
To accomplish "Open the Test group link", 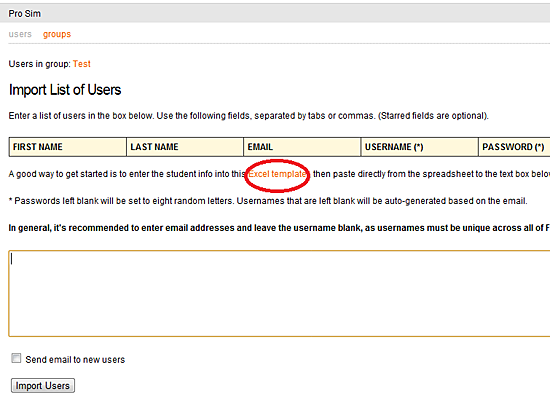I will pyautogui.click(x=82, y=64).
